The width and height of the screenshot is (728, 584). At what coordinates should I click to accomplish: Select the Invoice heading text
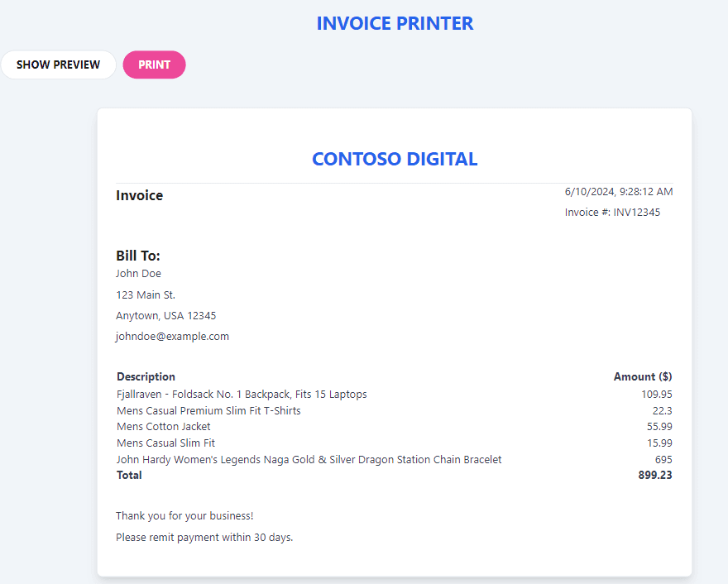139,195
